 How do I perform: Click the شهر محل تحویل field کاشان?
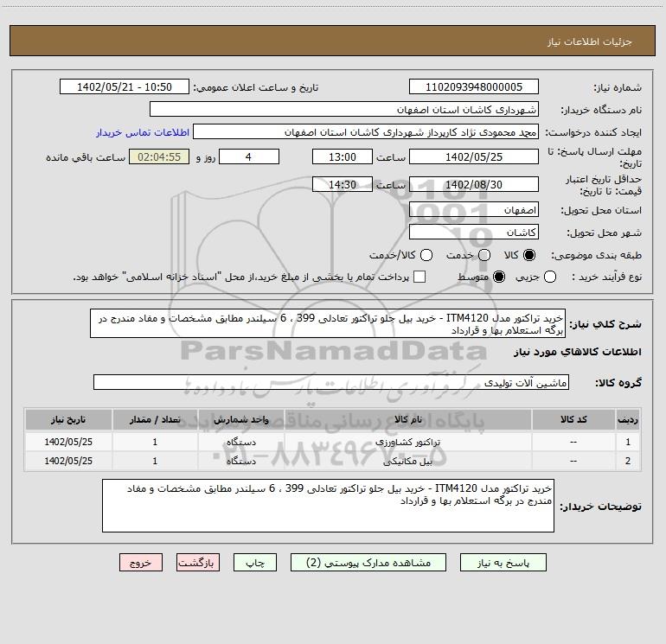click(x=474, y=233)
